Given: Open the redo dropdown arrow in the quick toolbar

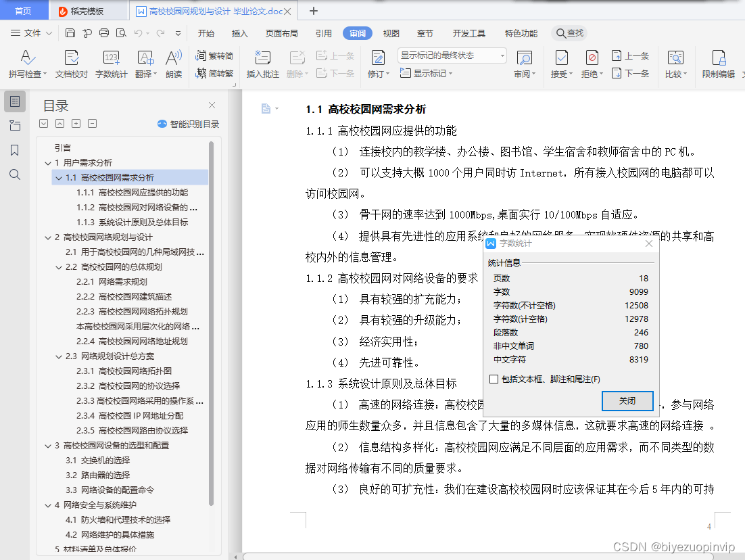Looking at the screenshot, I should coord(178,33).
